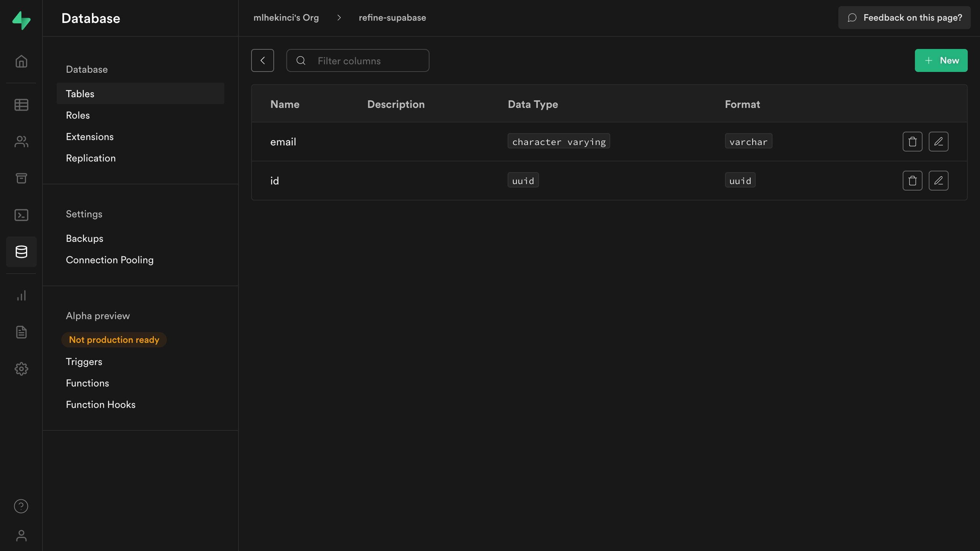Click the Filter columns input field
The image size is (980, 551).
point(358,60)
